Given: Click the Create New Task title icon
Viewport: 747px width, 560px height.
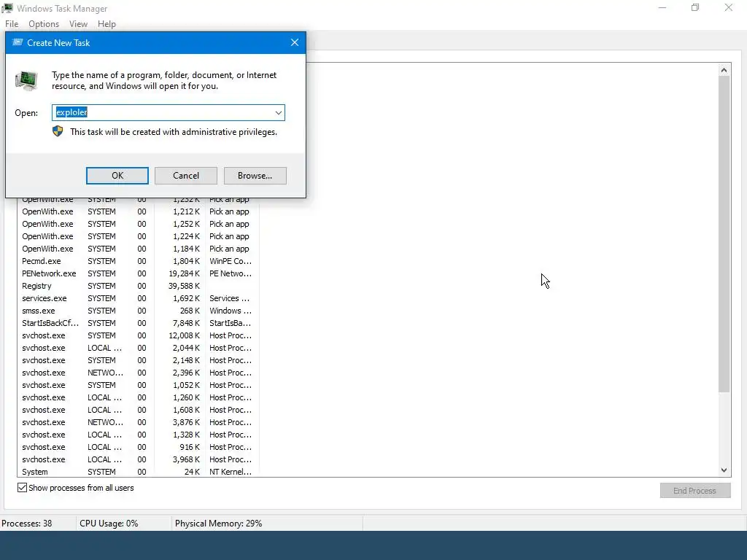Looking at the screenshot, I should coord(18,42).
